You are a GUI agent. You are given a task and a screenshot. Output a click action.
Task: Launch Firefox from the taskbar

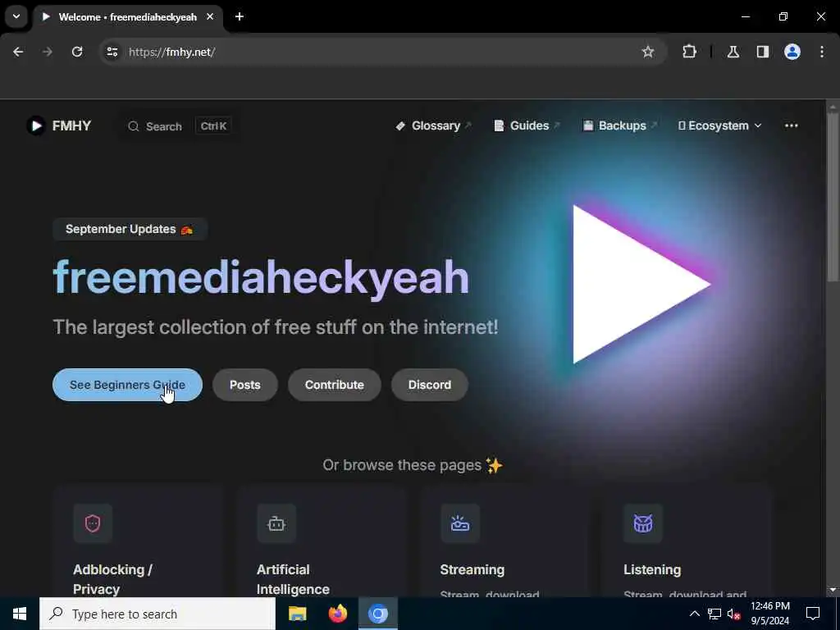(337, 614)
